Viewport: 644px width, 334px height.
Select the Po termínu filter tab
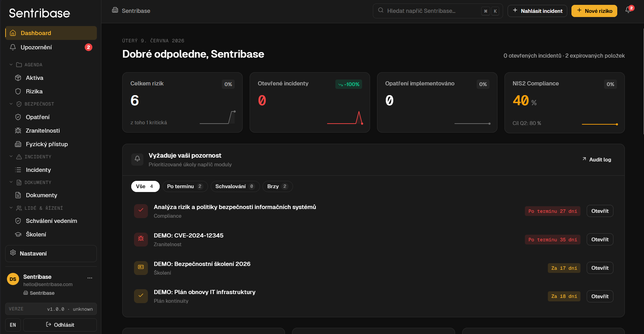point(185,186)
